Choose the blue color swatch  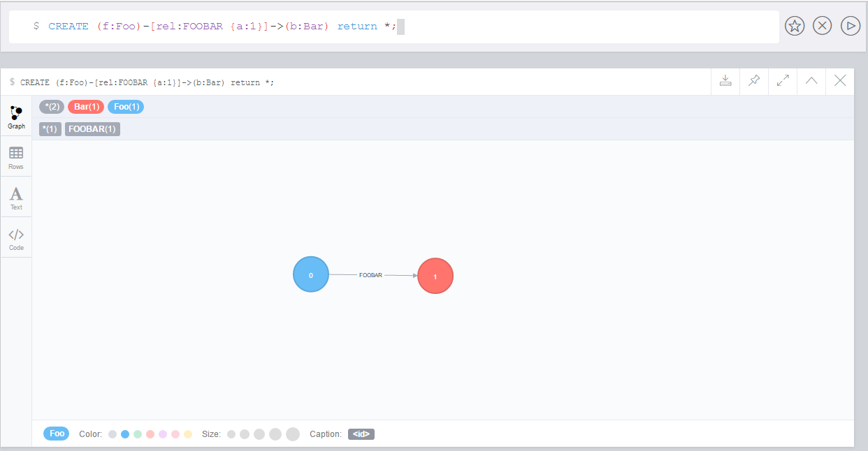tap(125, 434)
